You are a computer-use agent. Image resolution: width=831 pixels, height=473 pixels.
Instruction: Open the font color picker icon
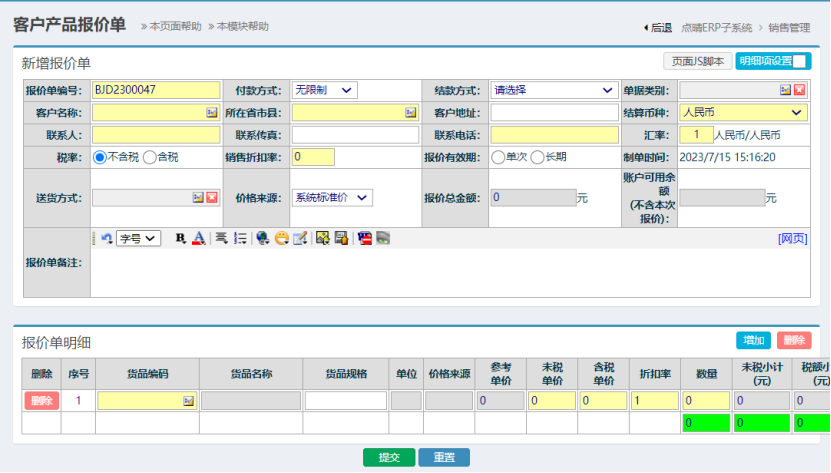point(198,238)
